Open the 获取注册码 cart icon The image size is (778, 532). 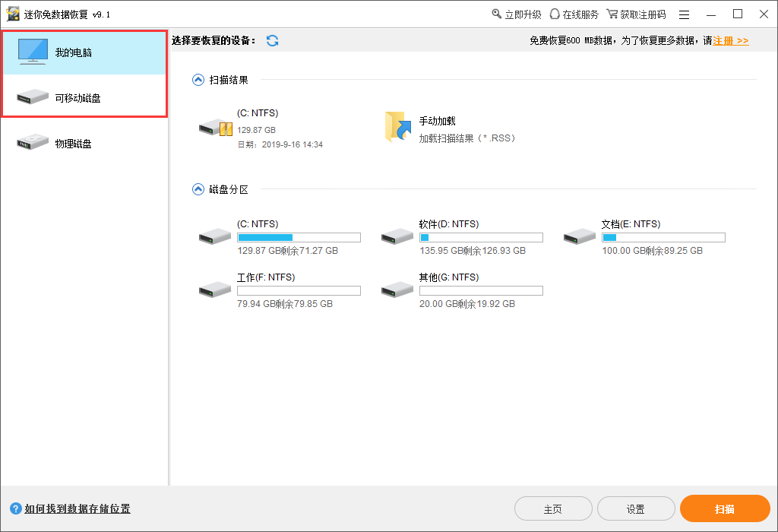point(612,14)
